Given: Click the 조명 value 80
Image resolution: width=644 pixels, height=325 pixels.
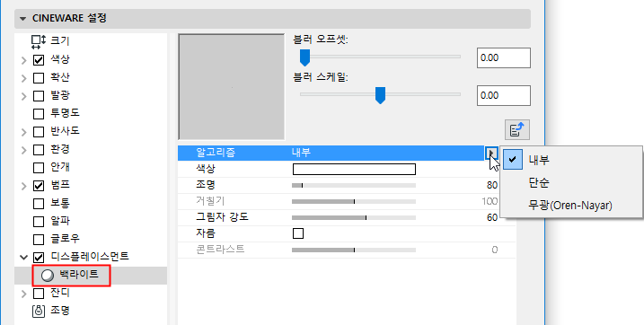Looking at the screenshot, I should click(492, 185).
